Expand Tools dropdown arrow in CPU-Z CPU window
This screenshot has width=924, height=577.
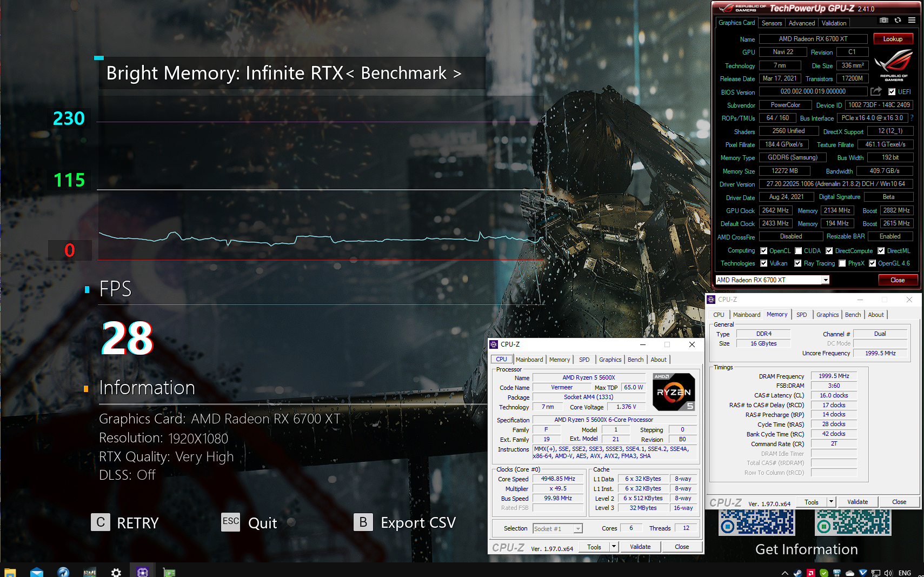point(614,547)
